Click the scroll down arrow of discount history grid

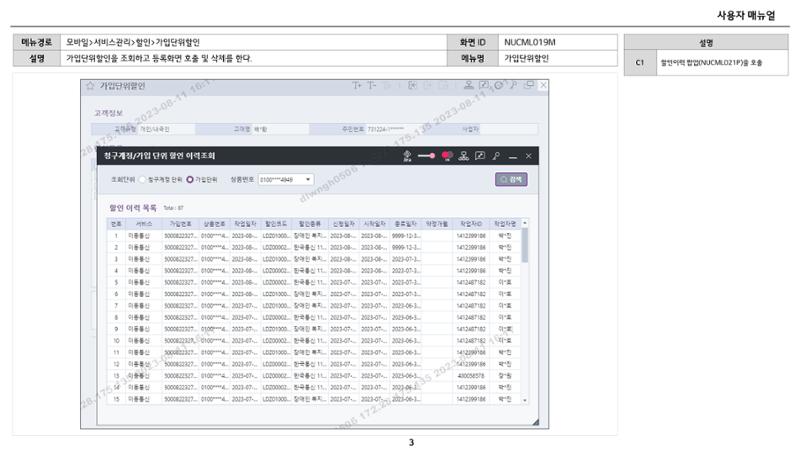point(524,401)
